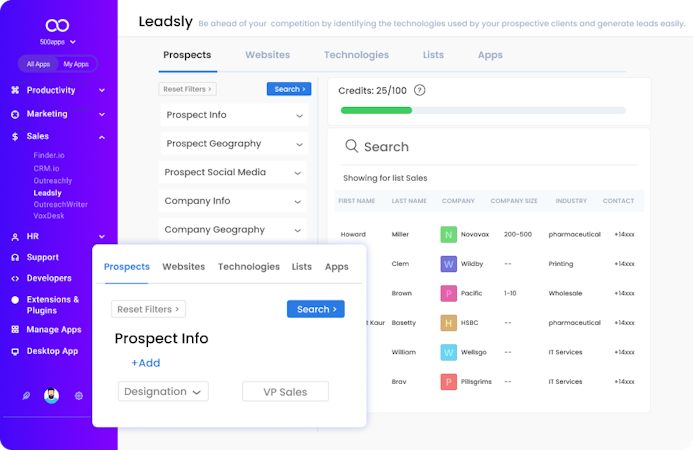Select the Prospects tab at top
This screenshot has width=693, height=450.
tap(187, 55)
